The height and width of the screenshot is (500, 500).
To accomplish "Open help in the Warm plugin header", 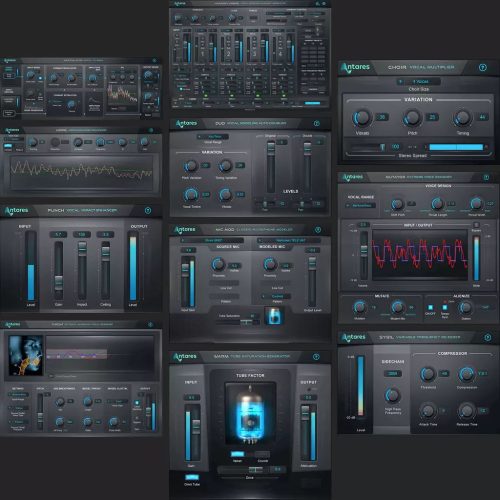I will click(x=316, y=357).
